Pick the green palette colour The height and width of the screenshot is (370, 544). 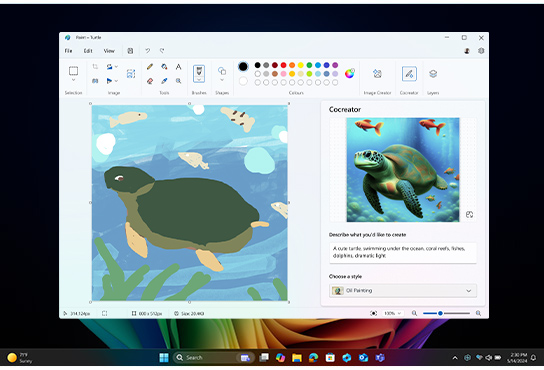[x=309, y=65]
